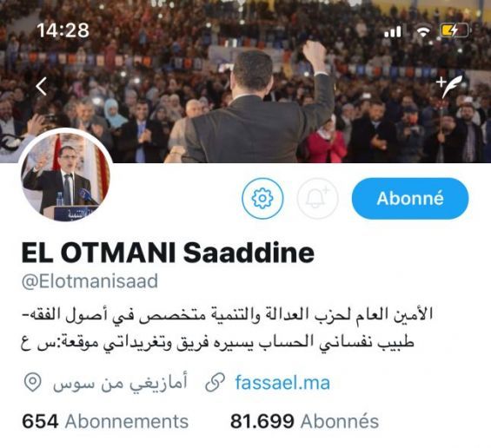This screenshot has width=491, height=448.
Task: Open the round profile picture
Action: [65, 175]
